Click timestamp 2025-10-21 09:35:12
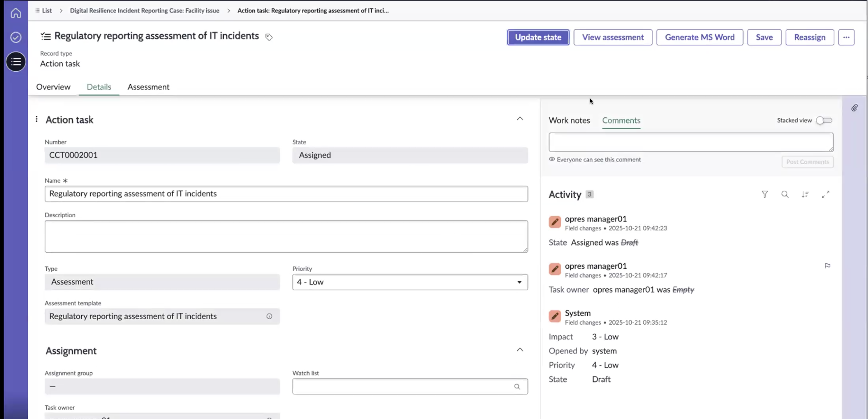868x419 pixels. click(x=637, y=322)
